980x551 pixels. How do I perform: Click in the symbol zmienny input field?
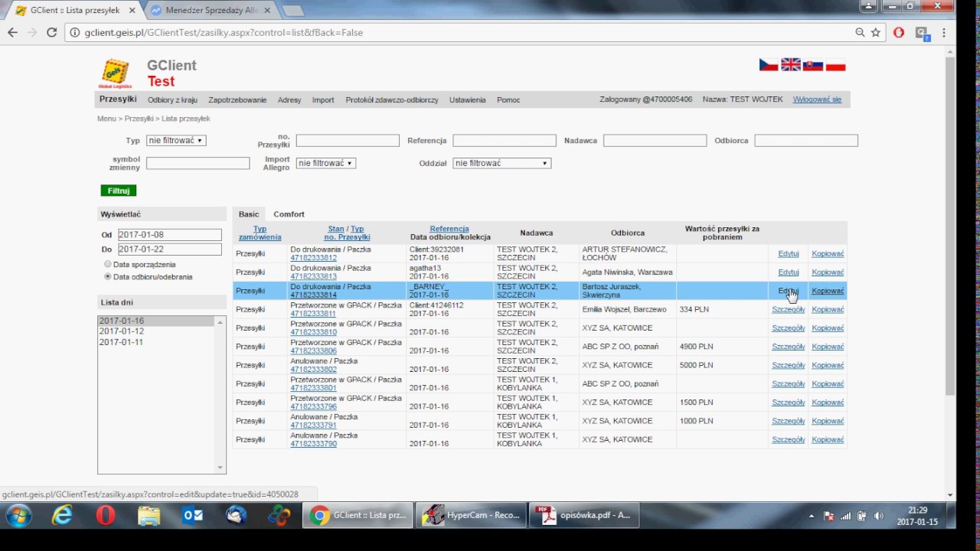point(198,163)
